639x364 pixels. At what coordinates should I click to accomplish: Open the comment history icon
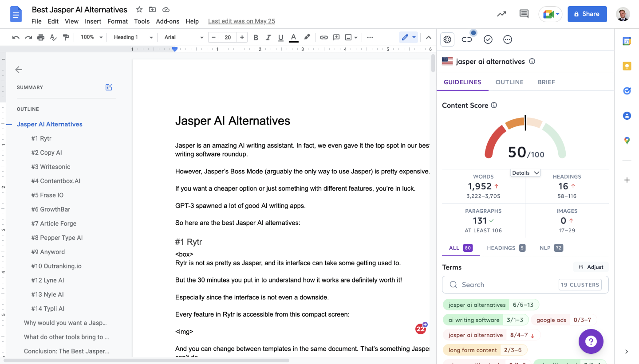pos(524,14)
